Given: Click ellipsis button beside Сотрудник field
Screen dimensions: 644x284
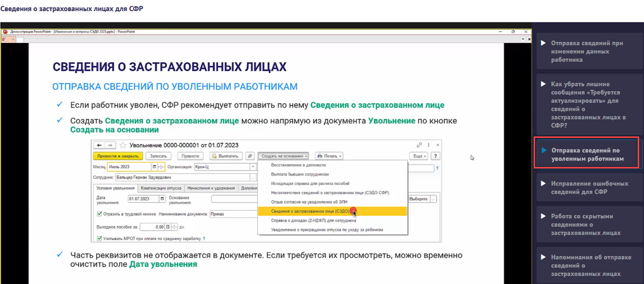Looking at the screenshot, I should click(x=253, y=177).
